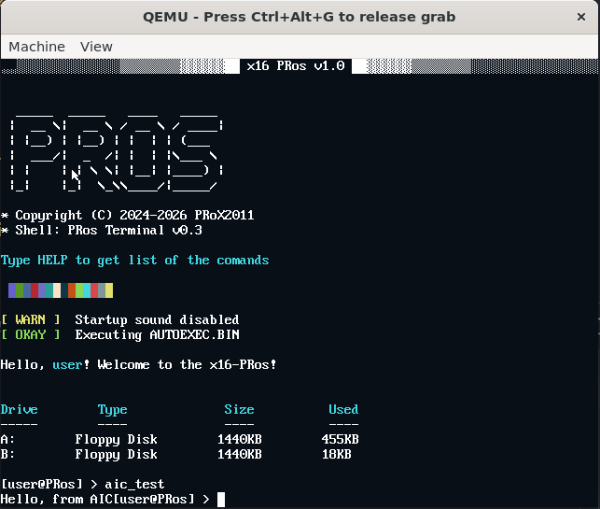This screenshot has width=600, height=509.
Task: Click the Drive column header
Action: [x=19, y=409]
